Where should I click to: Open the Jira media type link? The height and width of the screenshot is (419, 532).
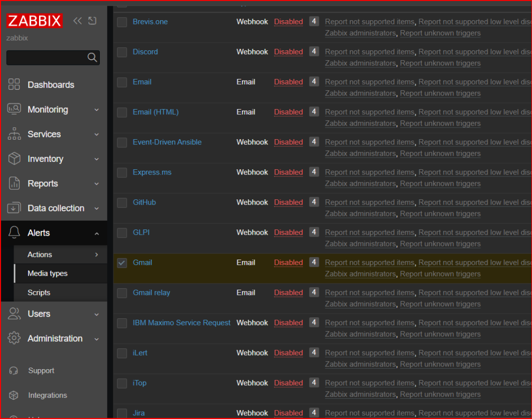point(138,413)
